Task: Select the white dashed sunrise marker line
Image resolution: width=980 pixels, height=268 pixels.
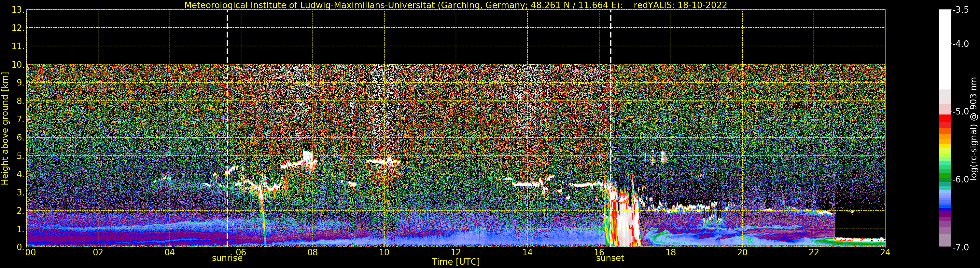Action: [228, 128]
